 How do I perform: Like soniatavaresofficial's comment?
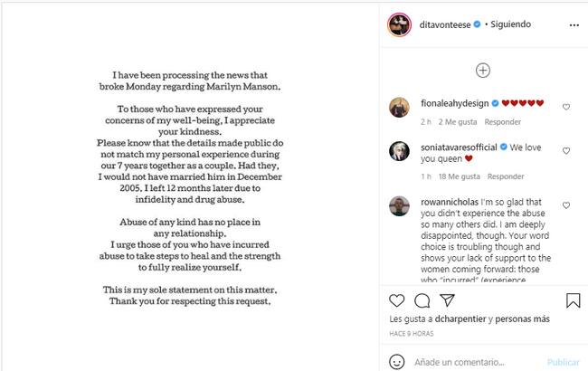tap(566, 150)
